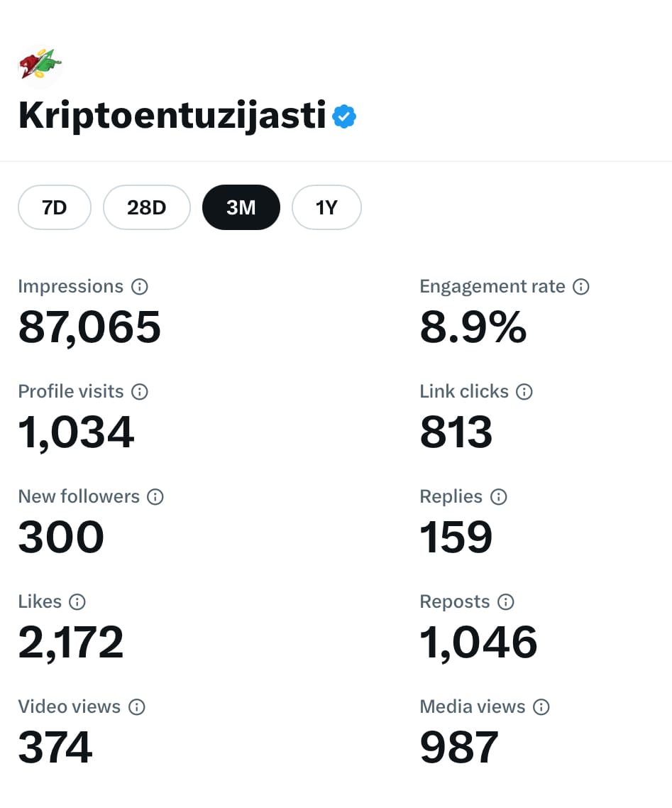Click the 87,065 impressions value

tap(89, 327)
